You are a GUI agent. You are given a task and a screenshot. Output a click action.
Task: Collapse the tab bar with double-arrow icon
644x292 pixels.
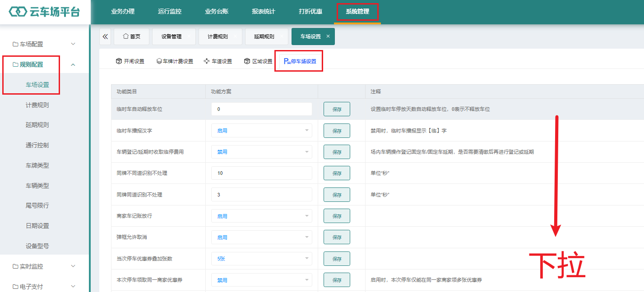[x=105, y=36]
